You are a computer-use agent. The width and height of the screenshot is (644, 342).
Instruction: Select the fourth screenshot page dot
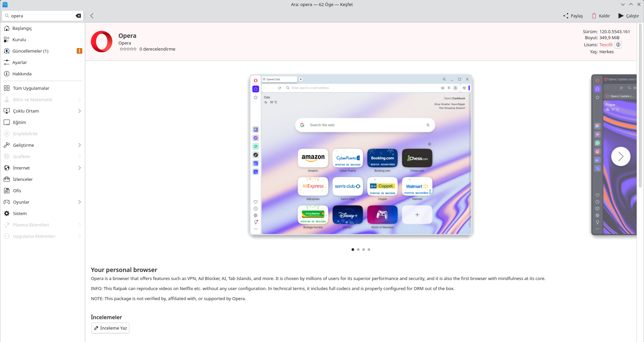pyautogui.click(x=369, y=250)
